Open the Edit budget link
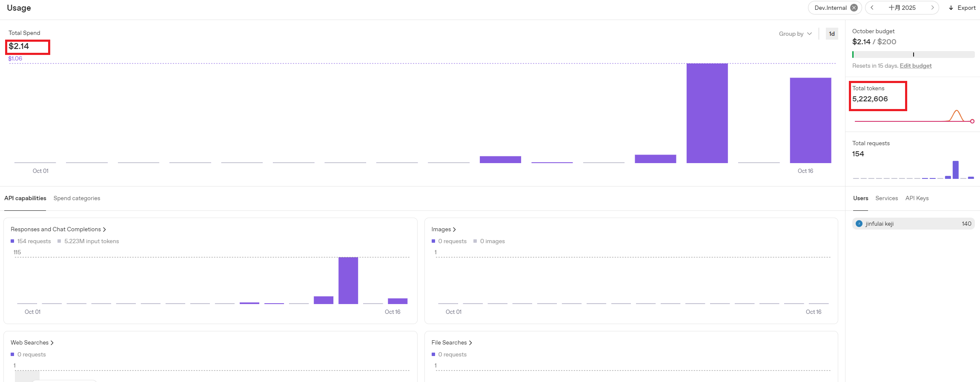Viewport: 980px width, 382px height. point(915,66)
